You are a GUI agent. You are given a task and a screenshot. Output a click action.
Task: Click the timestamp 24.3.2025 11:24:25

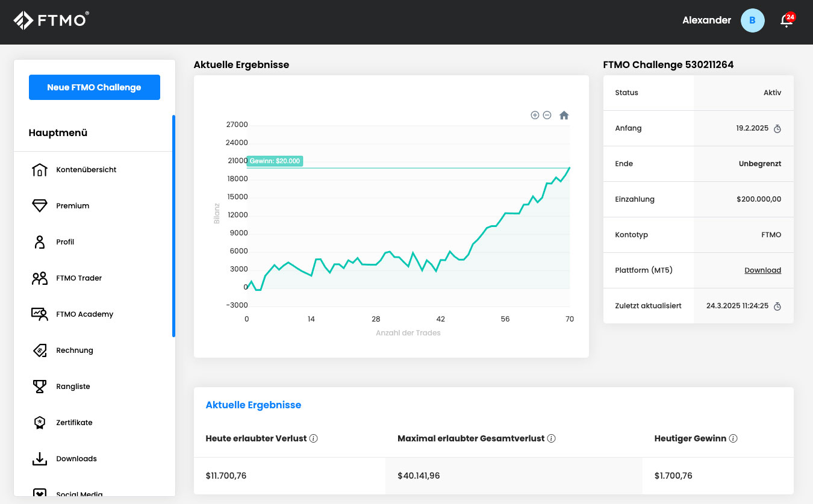(x=737, y=306)
